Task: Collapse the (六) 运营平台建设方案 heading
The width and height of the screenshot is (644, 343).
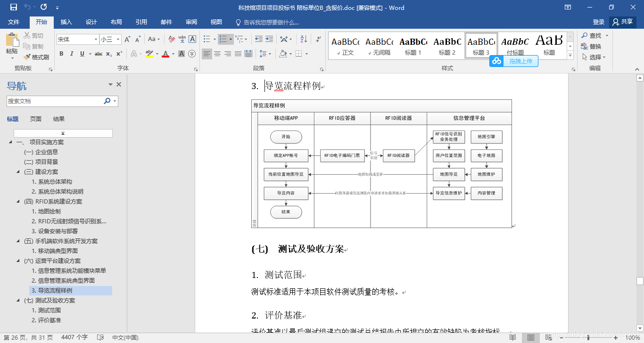Action: click(x=18, y=261)
